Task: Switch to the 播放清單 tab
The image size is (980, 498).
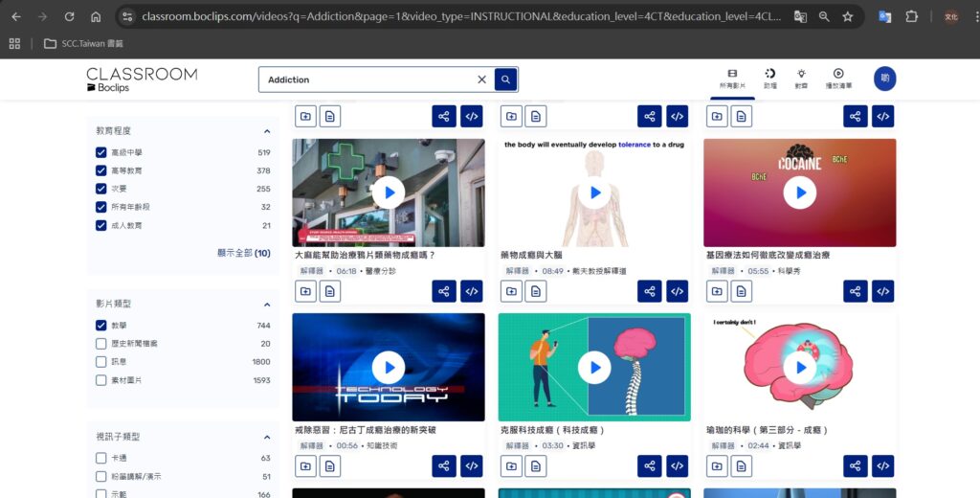Action: tap(838, 79)
